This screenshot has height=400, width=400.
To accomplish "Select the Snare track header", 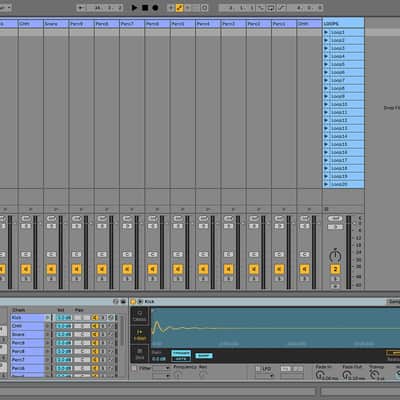I will 56,24.
